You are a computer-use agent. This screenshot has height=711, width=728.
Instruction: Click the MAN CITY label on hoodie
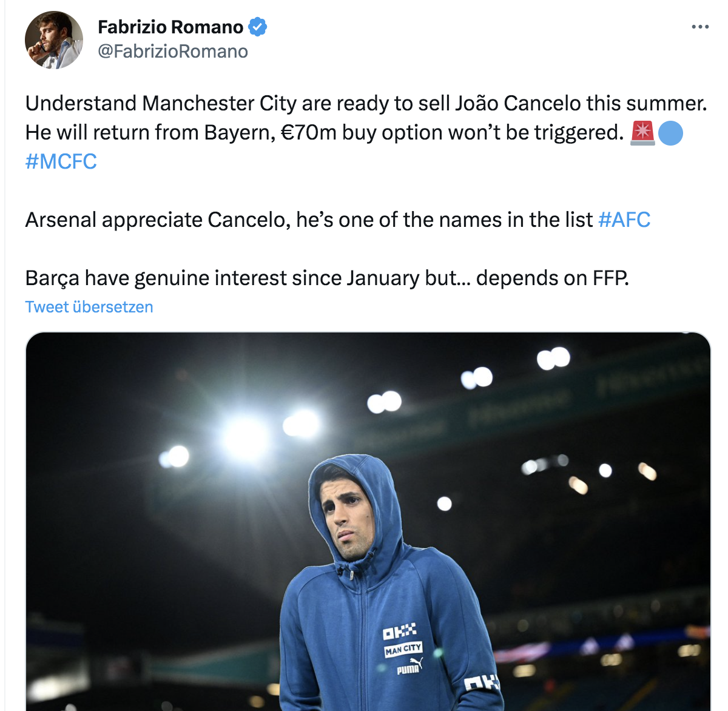coord(403,650)
